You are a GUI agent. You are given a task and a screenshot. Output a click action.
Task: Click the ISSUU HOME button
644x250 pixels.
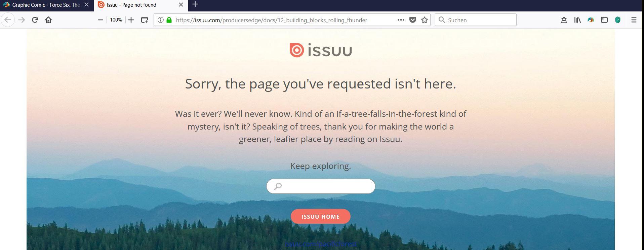(320, 217)
